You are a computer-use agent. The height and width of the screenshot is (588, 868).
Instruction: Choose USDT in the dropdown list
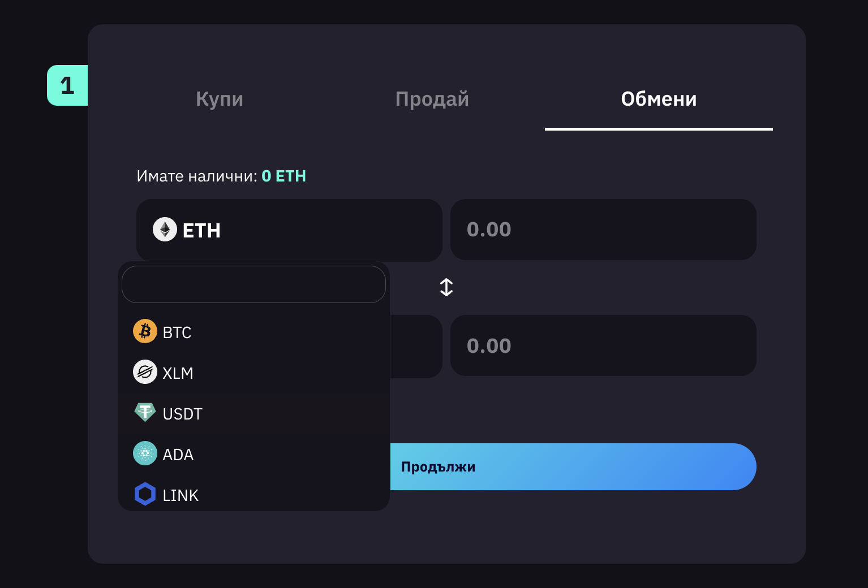point(253,413)
